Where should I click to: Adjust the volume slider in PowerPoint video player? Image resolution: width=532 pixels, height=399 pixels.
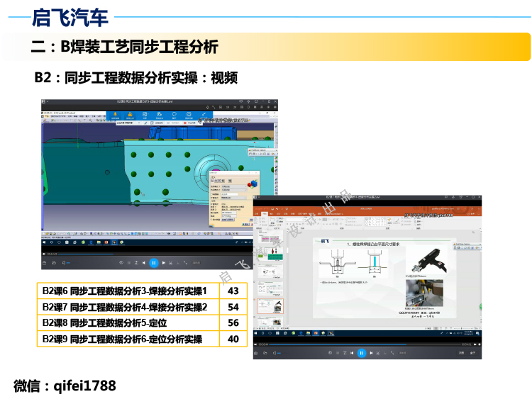(279, 353)
